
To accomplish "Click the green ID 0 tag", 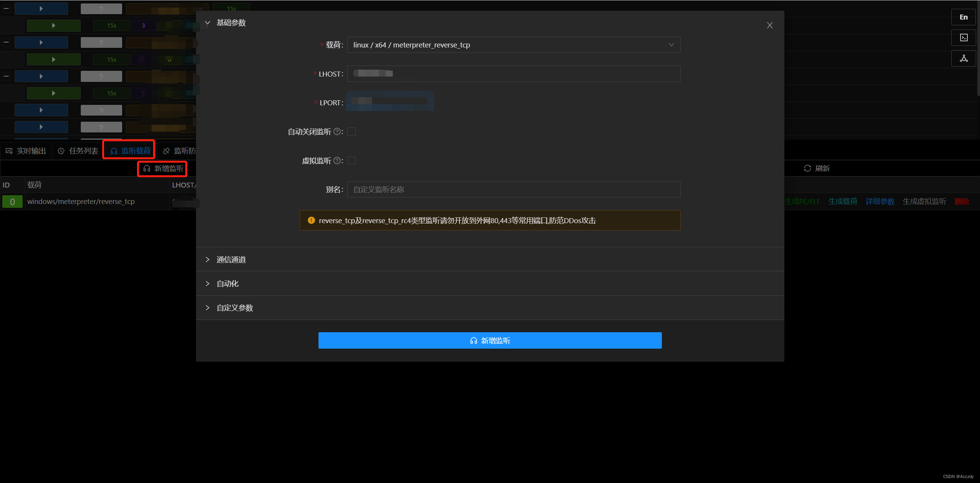I will (12, 202).
